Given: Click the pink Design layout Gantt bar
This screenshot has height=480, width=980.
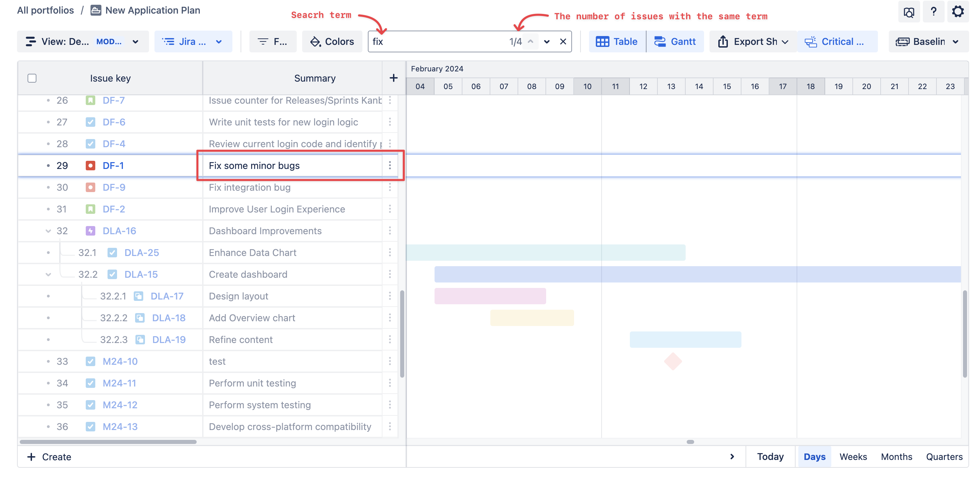Looking at the screenshot, I should click(490, 296).
